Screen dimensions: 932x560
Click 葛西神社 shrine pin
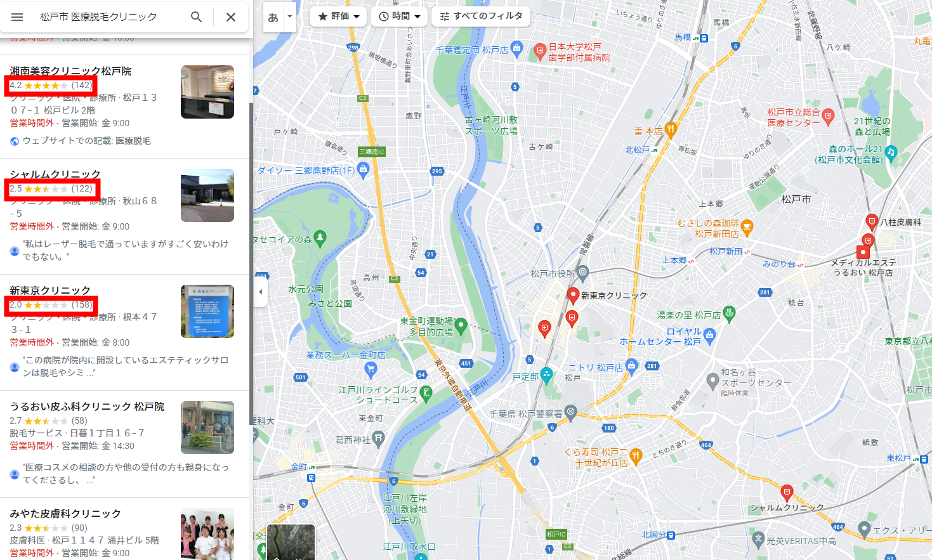(x=379, y=438)
